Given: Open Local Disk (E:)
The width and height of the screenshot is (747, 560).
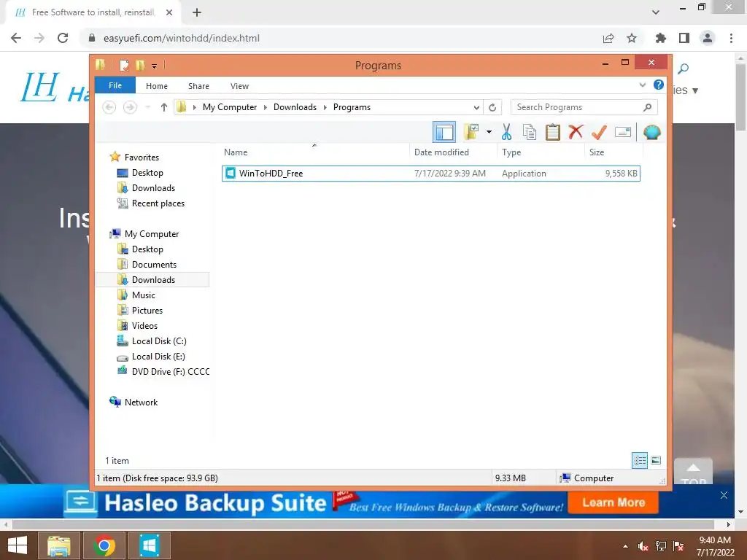Looking at the screenshot, I should (158, 356).
